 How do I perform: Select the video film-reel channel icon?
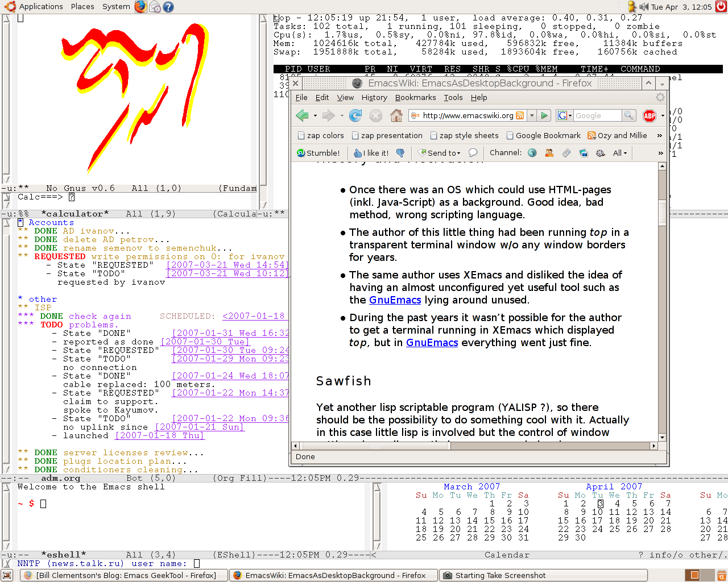[x=600, y=153]
